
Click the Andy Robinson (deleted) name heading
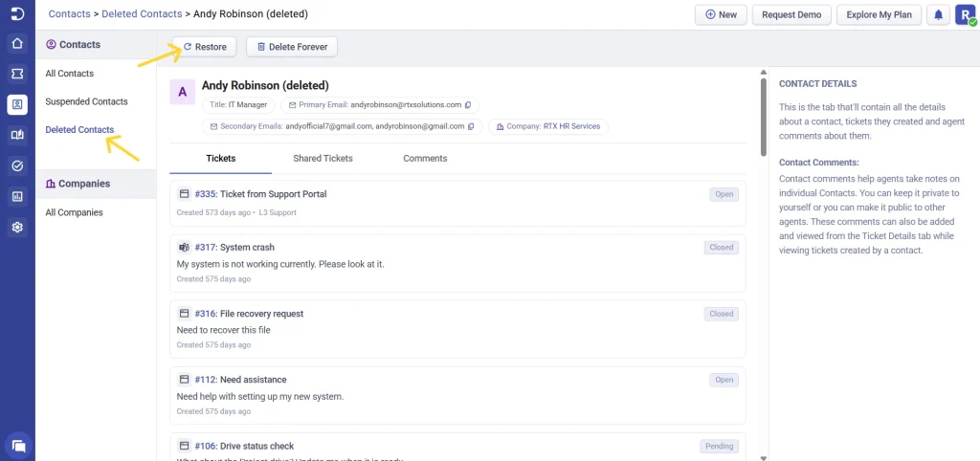265,85
